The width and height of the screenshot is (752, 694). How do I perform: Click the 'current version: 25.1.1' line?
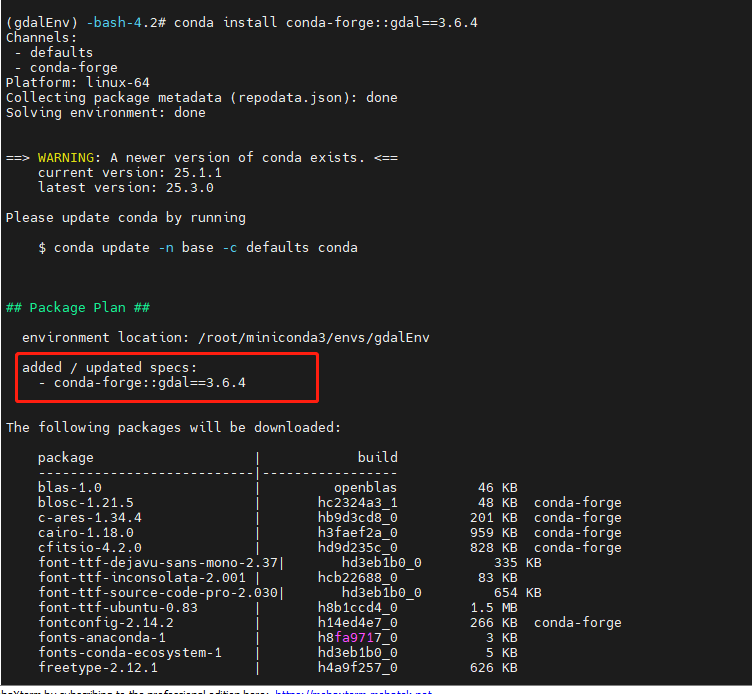point(129,173)
